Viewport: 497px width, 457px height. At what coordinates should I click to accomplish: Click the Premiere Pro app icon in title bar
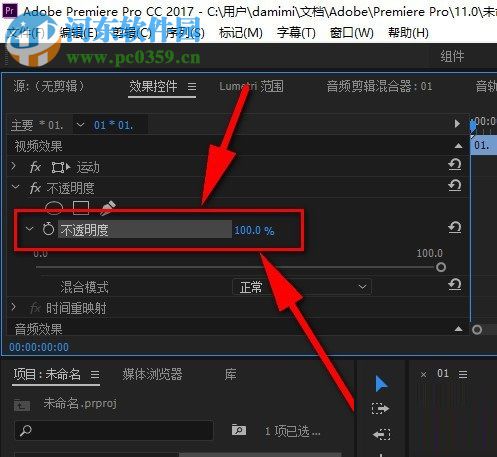tap(10, 10)
